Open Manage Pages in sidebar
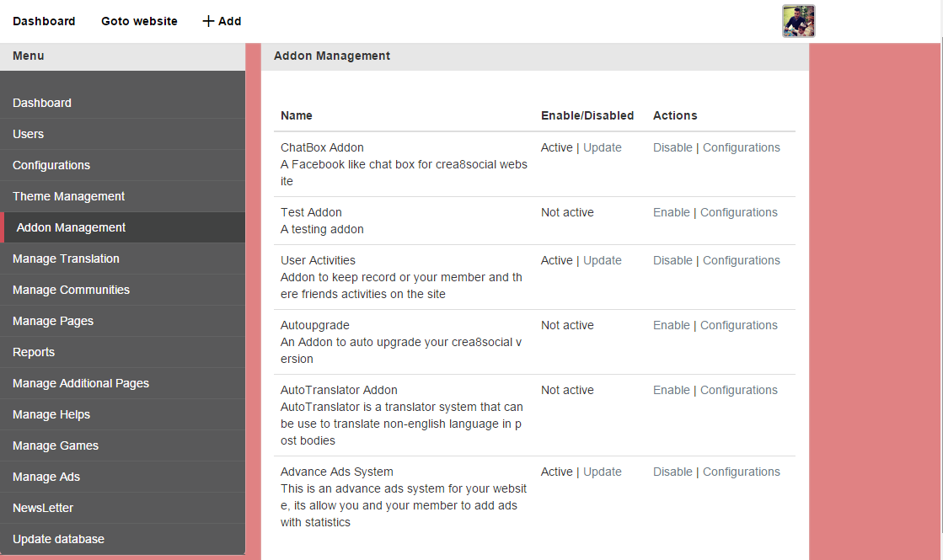This screenshot has height=560, width=943. click(x=123, y=321)
